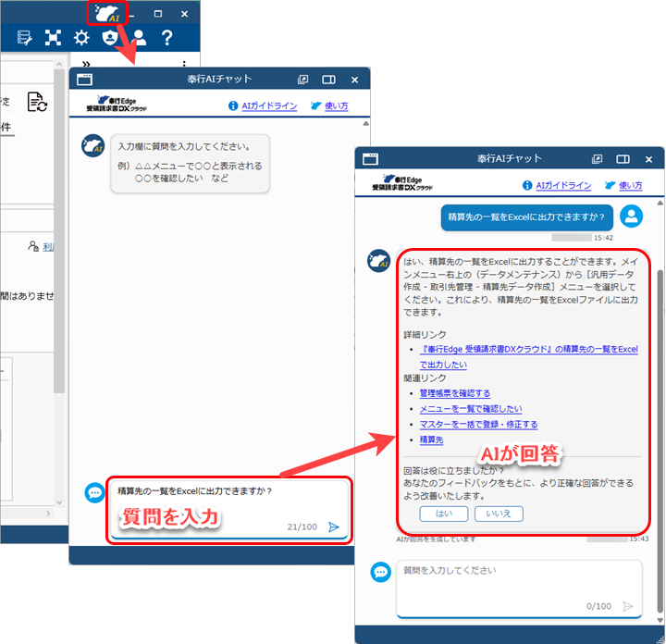Dock middle chat window to side panel
Screen dimensions: 666x644
328,80
